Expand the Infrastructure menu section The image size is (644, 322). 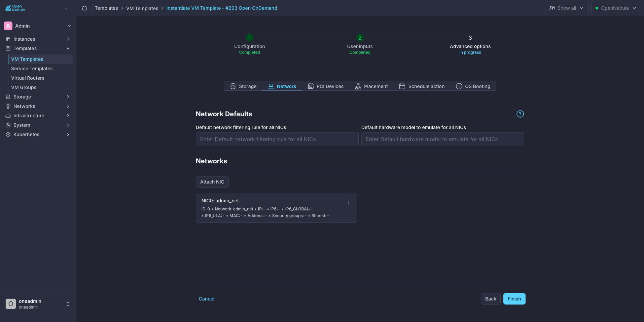coord(38,116)
